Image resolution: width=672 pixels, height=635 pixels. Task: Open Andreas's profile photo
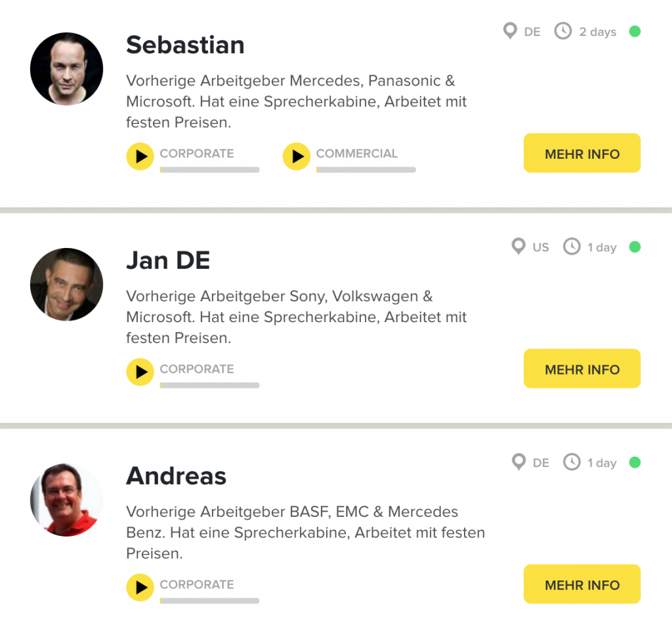pyautogui.click(x=66, y=500)
